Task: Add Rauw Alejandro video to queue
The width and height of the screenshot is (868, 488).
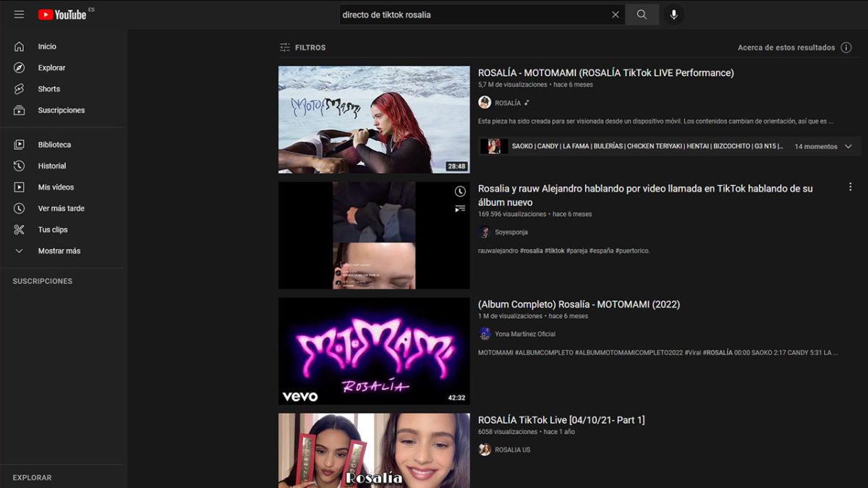Action: tap(459, 209)
